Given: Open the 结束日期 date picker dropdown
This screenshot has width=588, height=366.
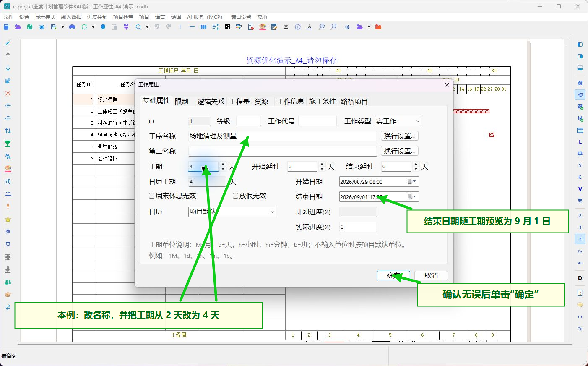Looking at the screenshot, I should coord(412,196).
